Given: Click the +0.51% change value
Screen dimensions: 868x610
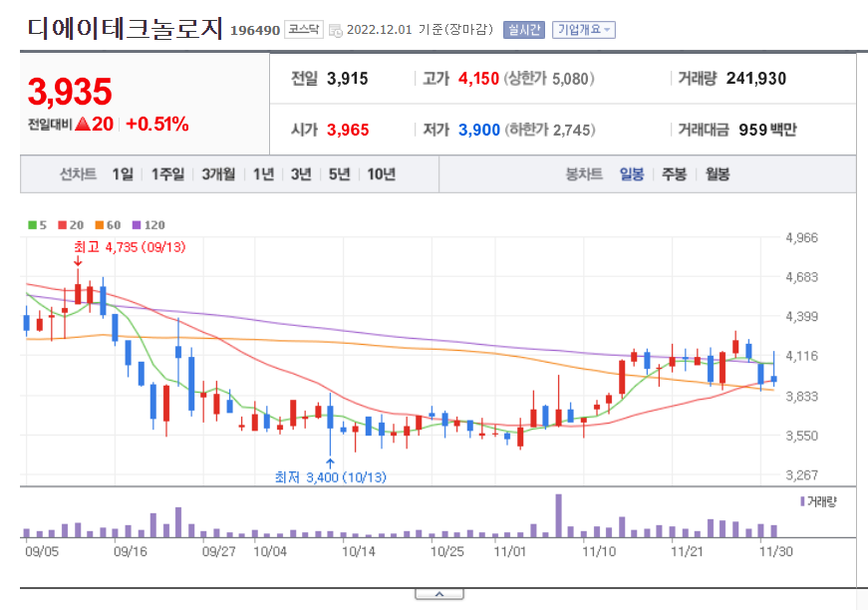Looking at the screenshot, I should [x=157, y=124].
